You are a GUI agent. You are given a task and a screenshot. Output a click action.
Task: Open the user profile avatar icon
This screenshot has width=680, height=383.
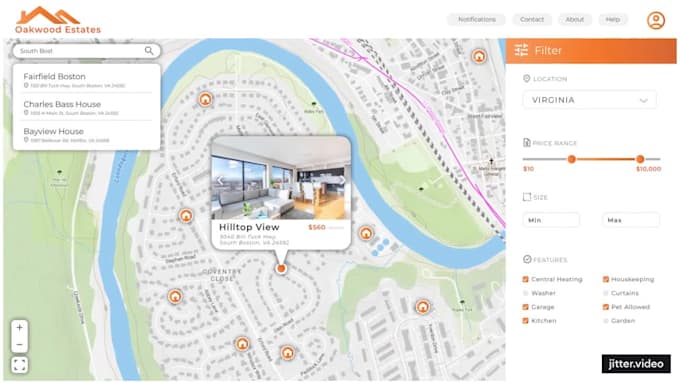tap(656, 20)
